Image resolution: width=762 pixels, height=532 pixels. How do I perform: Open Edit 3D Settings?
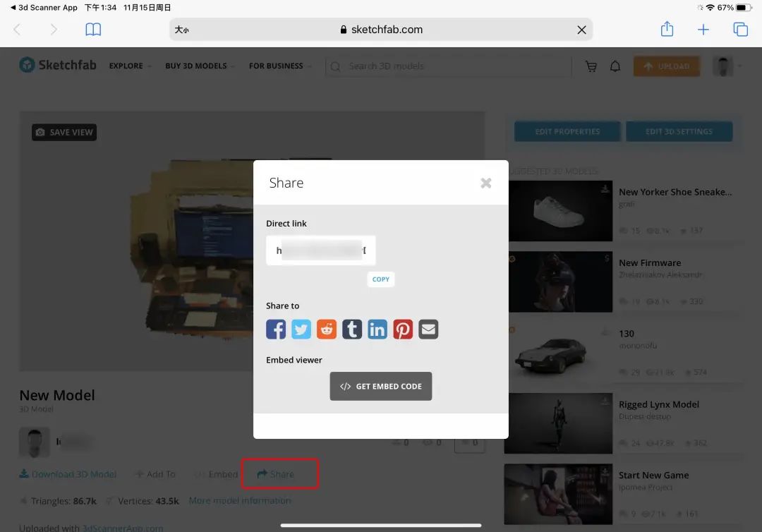click(x=679, y=132)
